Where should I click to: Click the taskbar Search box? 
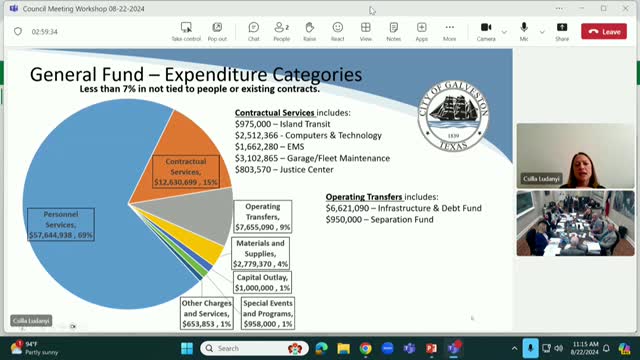pyautogui.click(x=254, y=348)
